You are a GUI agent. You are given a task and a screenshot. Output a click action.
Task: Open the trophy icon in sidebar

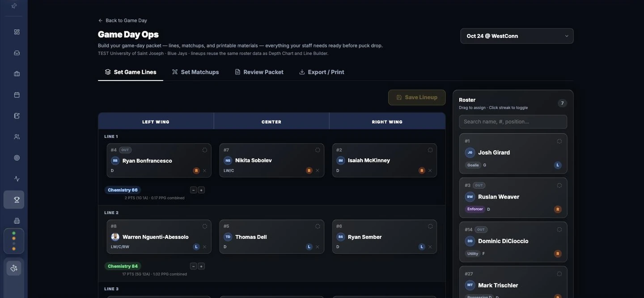(x=17, y=200)
